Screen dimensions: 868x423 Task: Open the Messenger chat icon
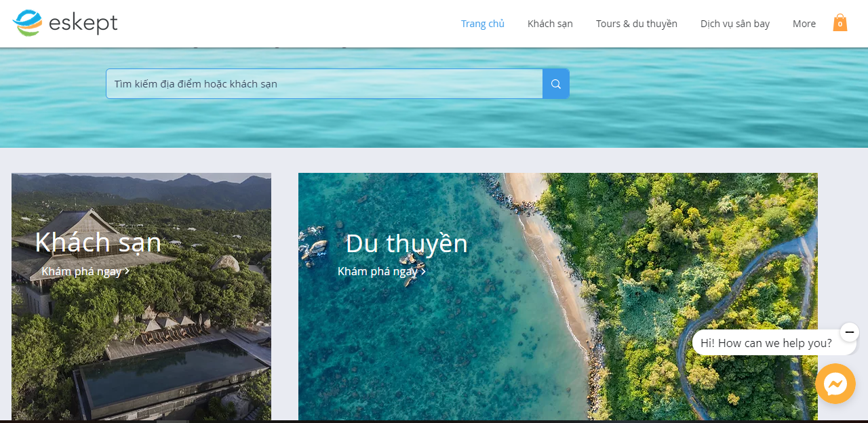coord(835,384)
